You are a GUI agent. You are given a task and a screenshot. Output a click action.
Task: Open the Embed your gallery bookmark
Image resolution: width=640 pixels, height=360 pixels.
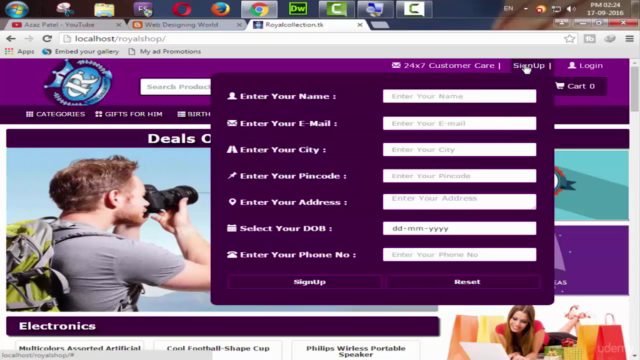pos(81,51)
